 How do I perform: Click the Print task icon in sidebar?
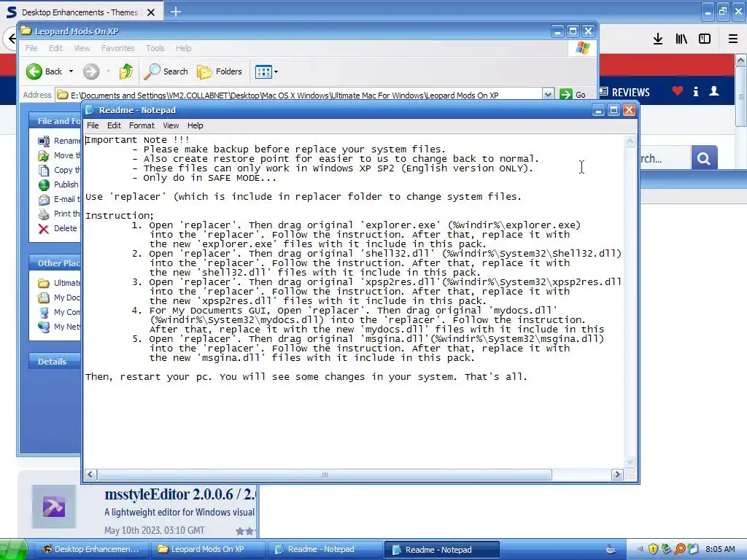pyautogui.click(x=44, y=214)
